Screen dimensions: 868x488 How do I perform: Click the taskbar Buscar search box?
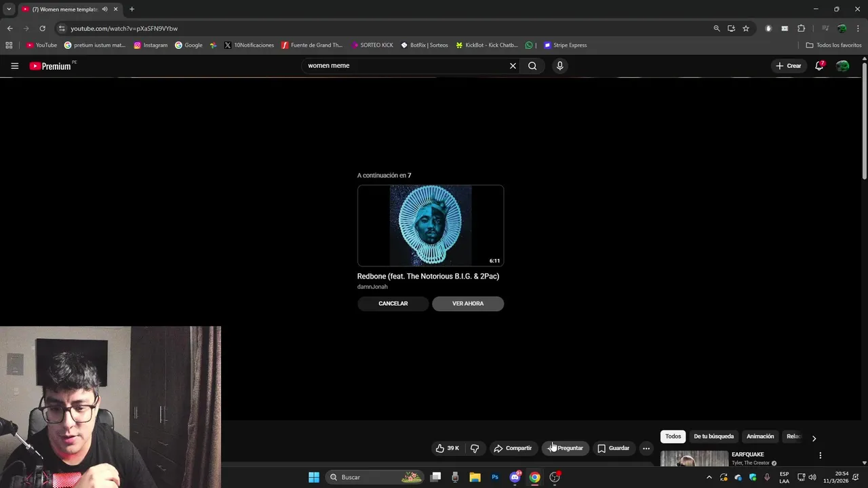coord(374,477)
